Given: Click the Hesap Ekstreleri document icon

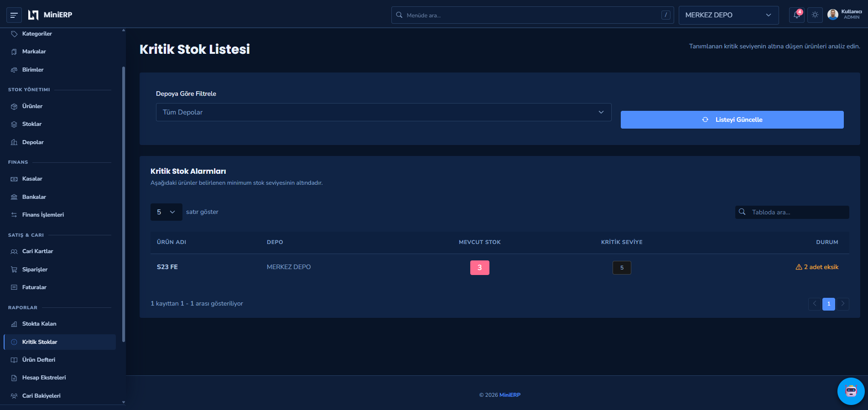Looking at the screenshot, I should (14, 378).
